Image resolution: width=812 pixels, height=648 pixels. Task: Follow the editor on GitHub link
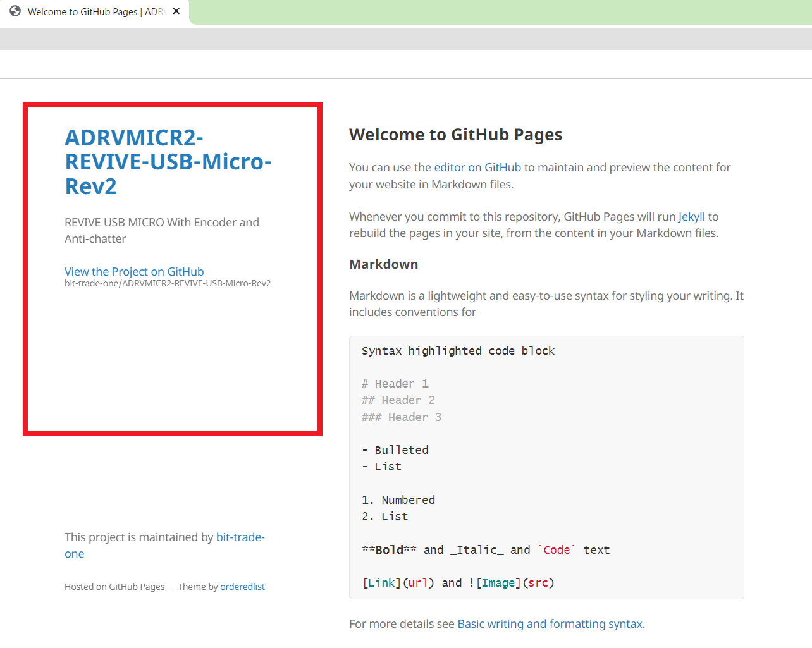point(477,168)
